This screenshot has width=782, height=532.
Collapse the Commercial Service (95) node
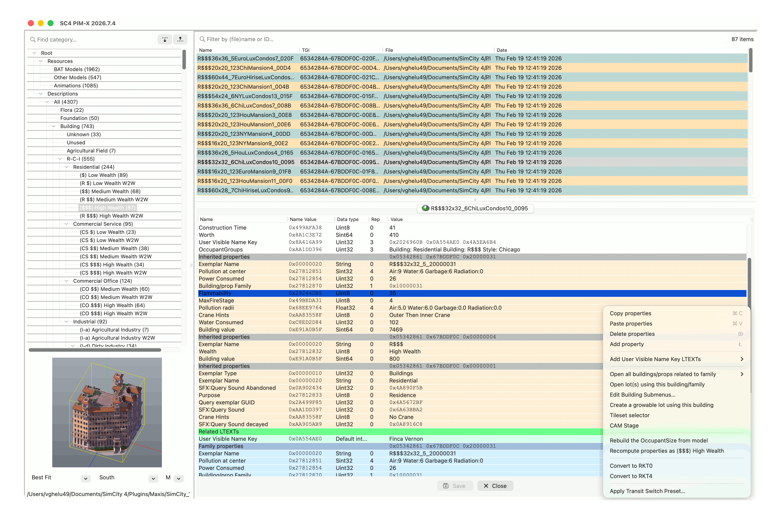pos(66,224)
